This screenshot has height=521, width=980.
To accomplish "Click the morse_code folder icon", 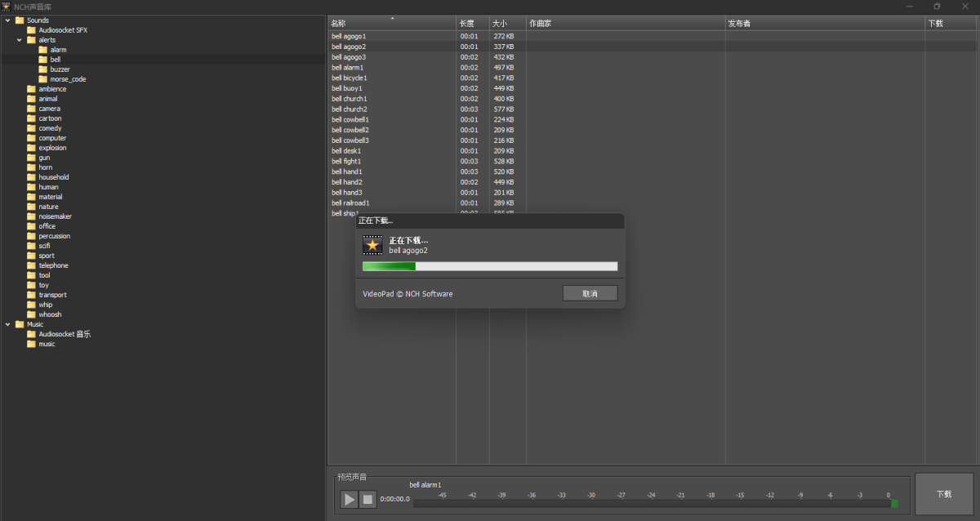I will tap(43, 79).
